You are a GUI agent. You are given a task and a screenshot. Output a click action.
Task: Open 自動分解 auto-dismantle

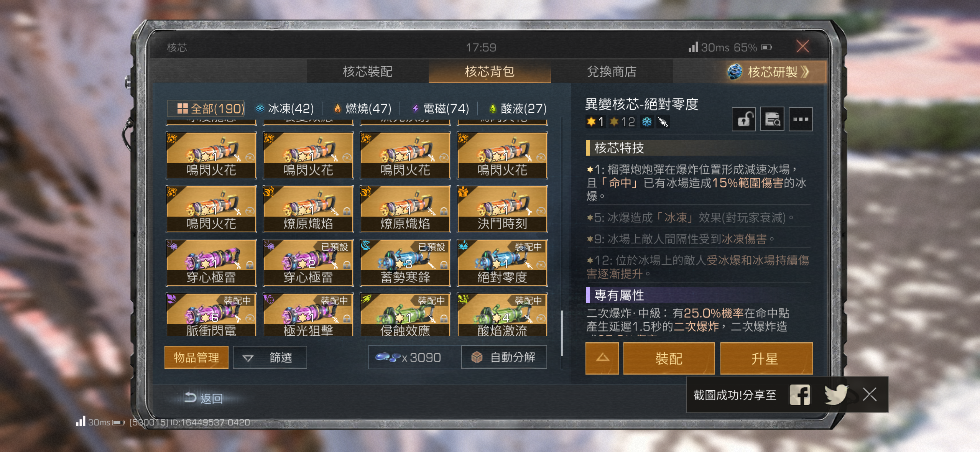504,357
